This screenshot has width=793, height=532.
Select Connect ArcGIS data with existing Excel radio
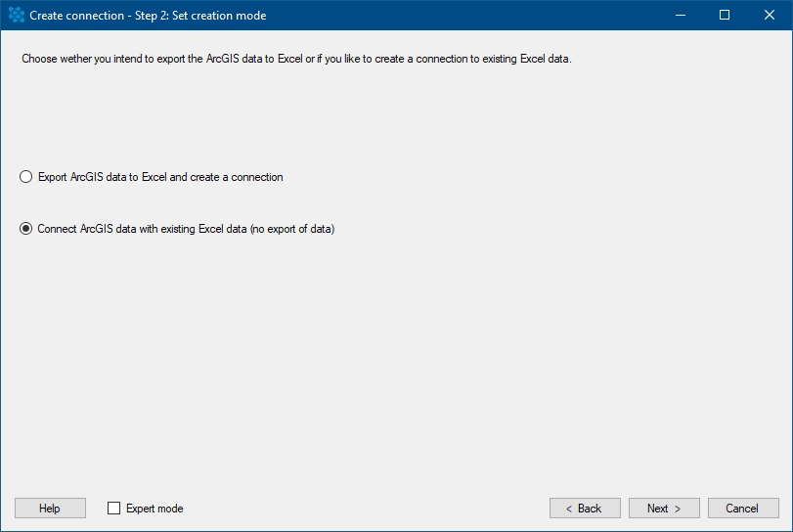[x=25, y=229]
